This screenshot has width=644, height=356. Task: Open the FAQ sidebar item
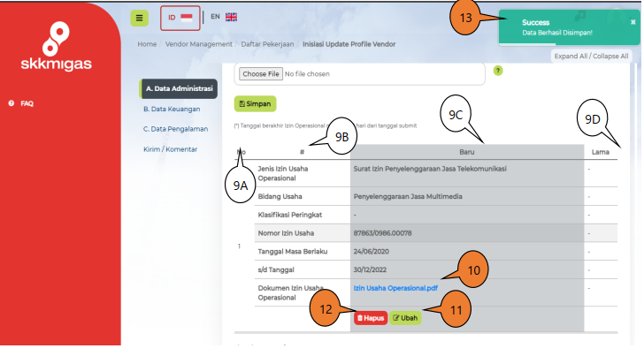(27, 103)
